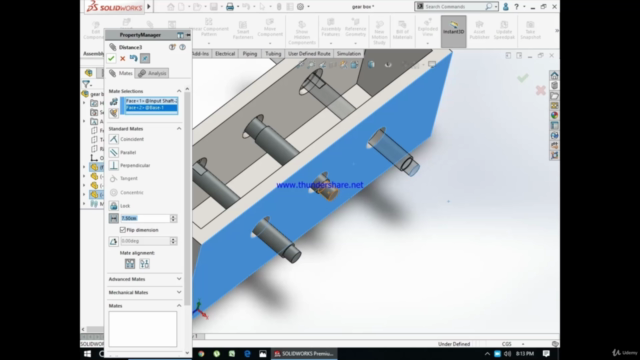Click the Exploded View toolbar button
Viewport: 640px width, 360px height.
point(428,29)
